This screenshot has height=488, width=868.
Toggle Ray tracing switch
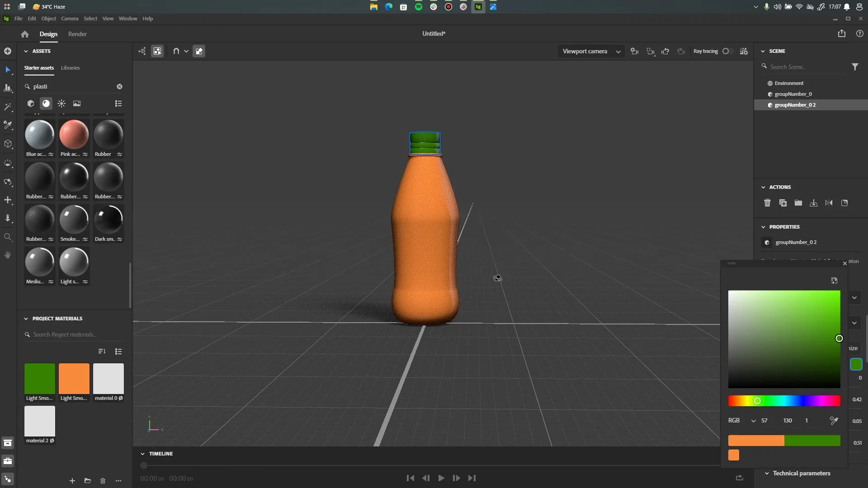pos(727,51)
